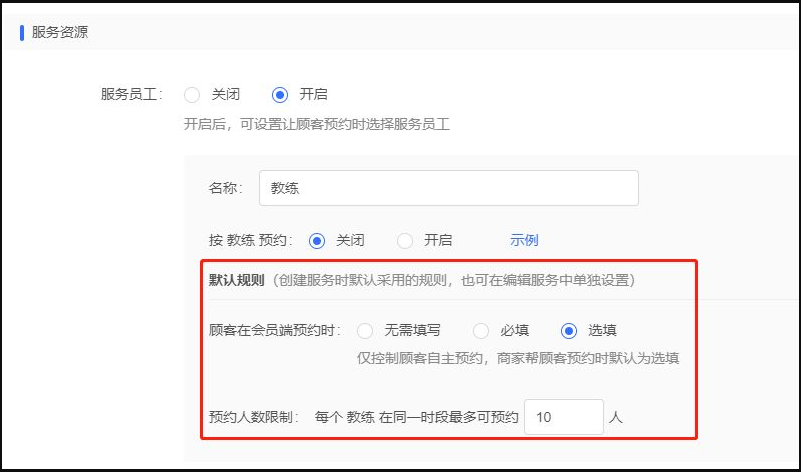The image size is (801, 472).
Task: Select 关闭 radio for 按教练预约
Action: [x=317, y=241]
